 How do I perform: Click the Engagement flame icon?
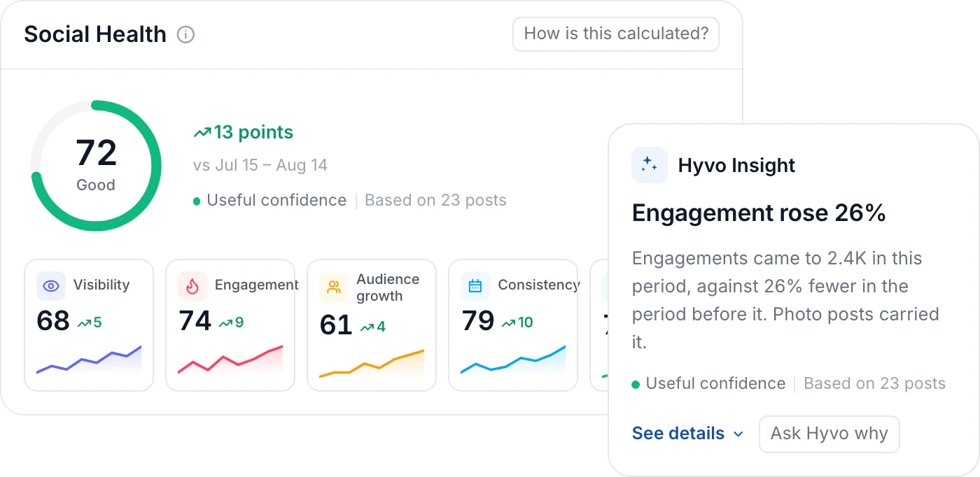click(192, 285)
